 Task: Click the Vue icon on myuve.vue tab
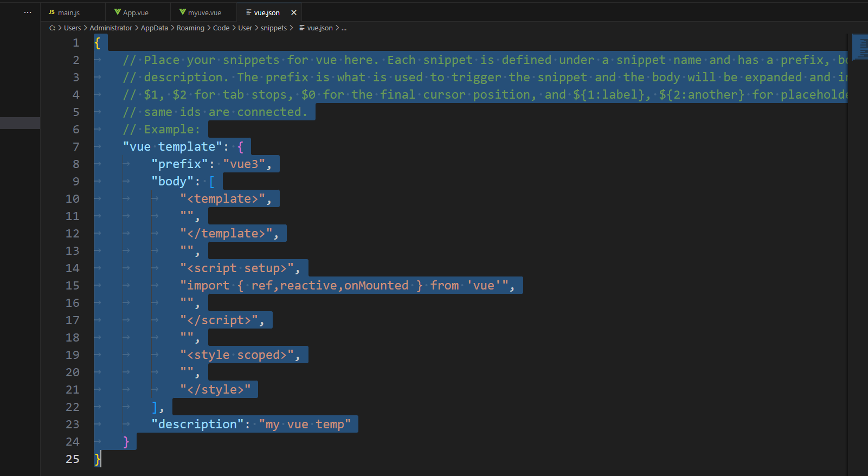pyautogui.click(x=183, y=12)
